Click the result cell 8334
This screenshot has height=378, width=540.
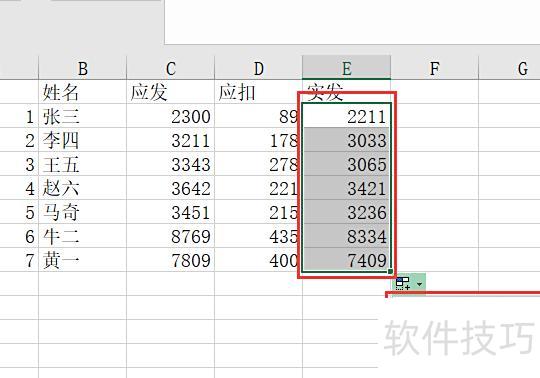tap(346, 236)
